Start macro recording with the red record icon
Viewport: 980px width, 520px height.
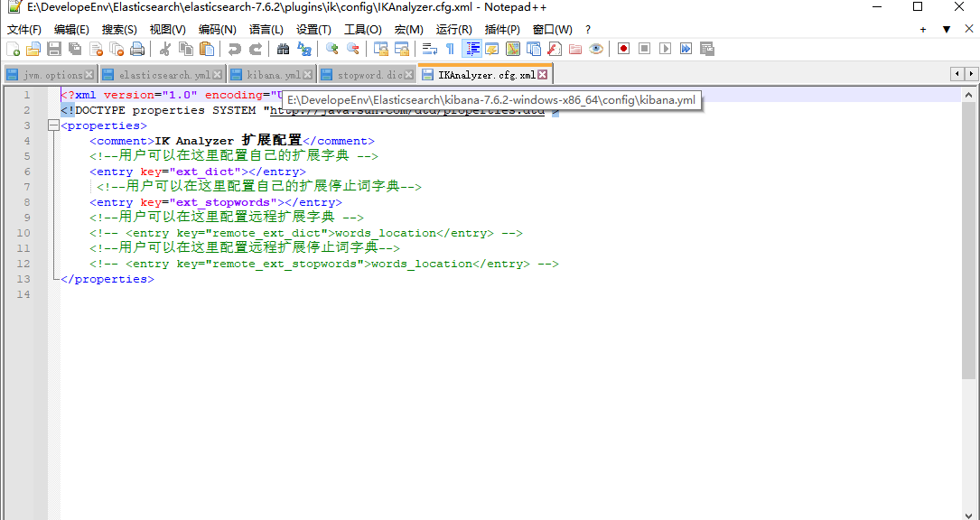[624, 49]
